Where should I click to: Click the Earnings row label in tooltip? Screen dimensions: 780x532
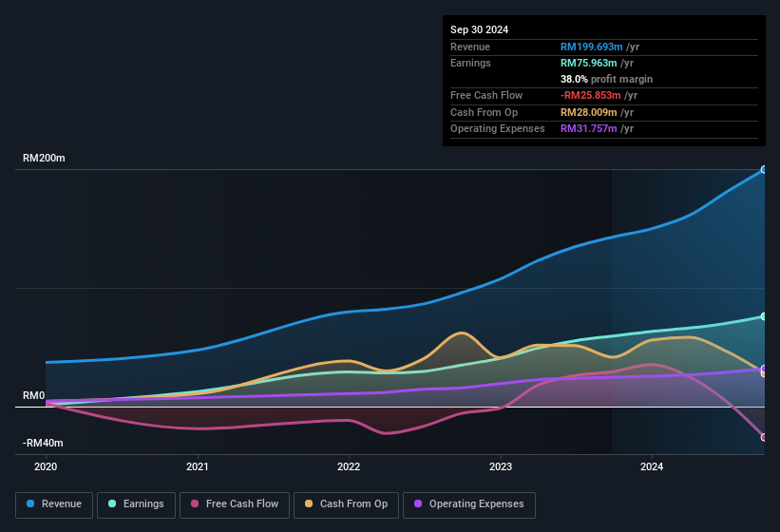point(470,63)
